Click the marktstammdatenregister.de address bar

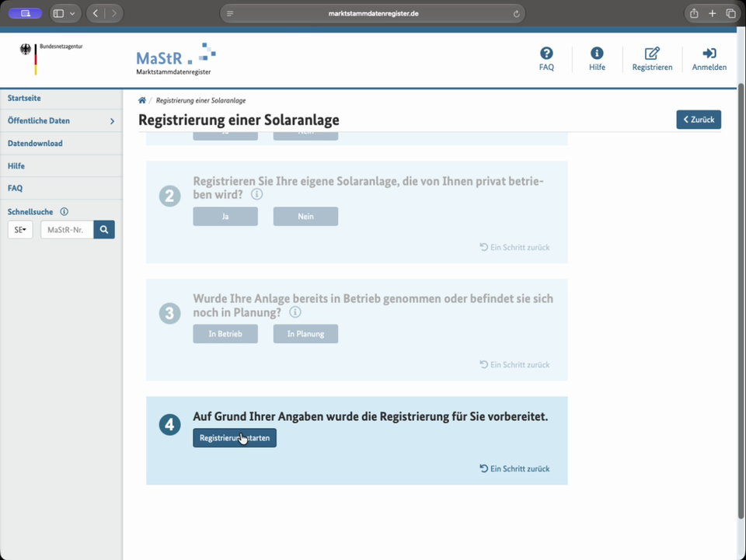[x=372, y=13]
